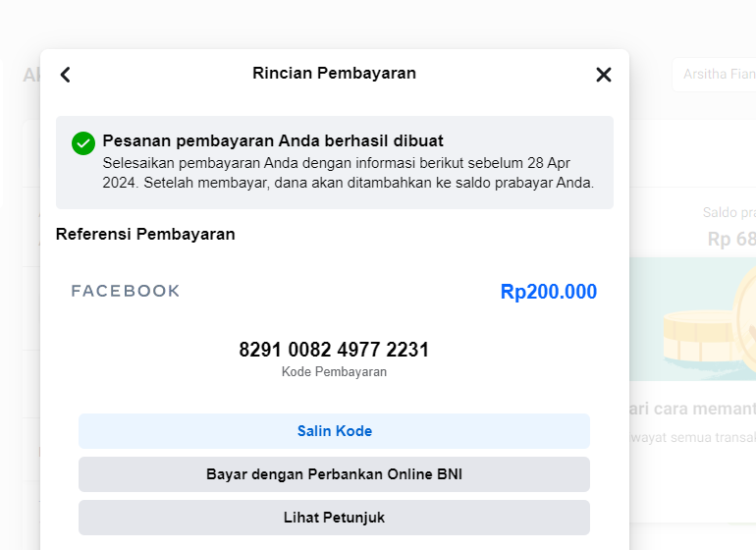Copy payment code with Salin Kode
The image size is (756, 550).
tap(334, 431)
